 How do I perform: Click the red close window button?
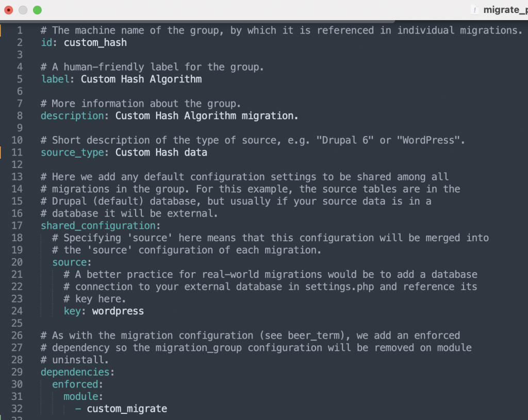[x=8, y=10]
